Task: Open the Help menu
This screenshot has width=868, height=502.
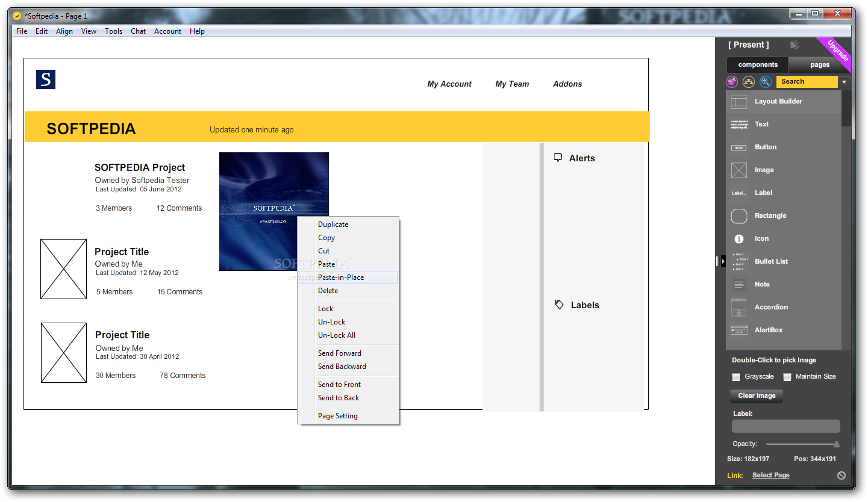Action: tap(197, 31)
